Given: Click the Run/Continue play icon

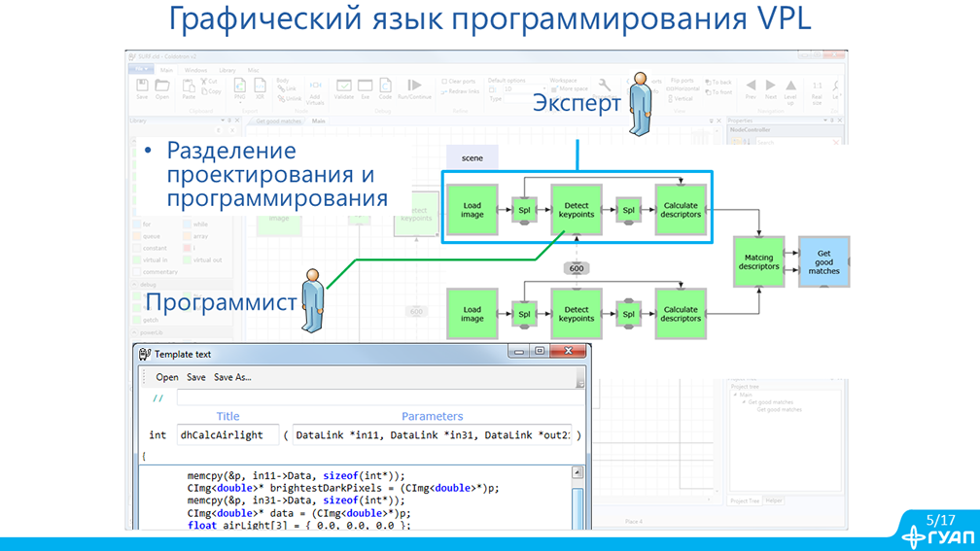Looking at the screenshot, I should tap(414, 87).
